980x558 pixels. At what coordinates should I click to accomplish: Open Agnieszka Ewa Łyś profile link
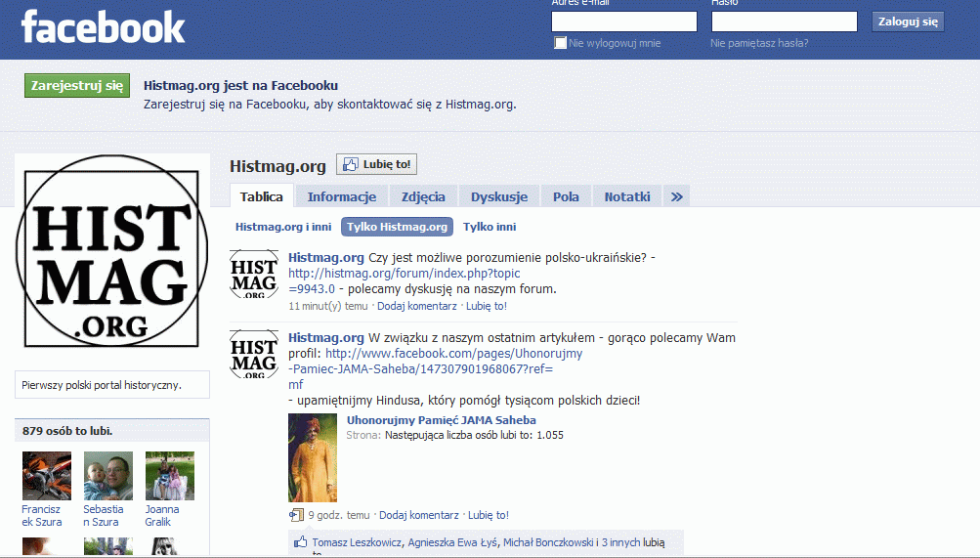pyautogui.click(x=452, y=542)
